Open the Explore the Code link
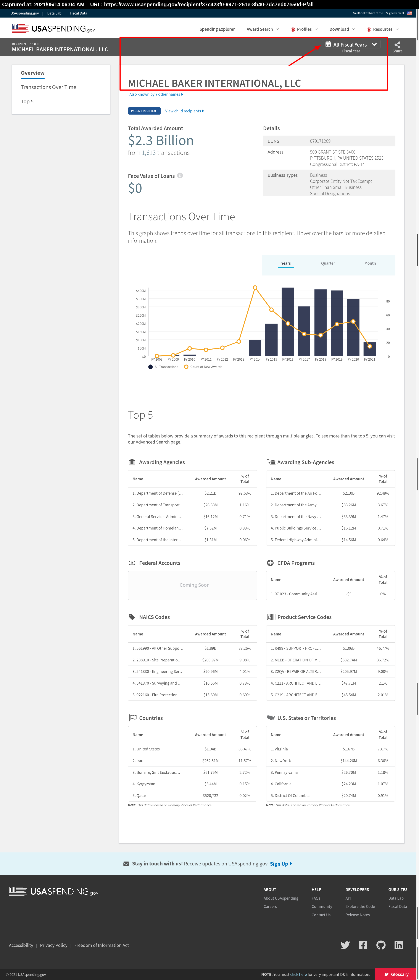This screenshot has height=980, width=419. [360, 907]
